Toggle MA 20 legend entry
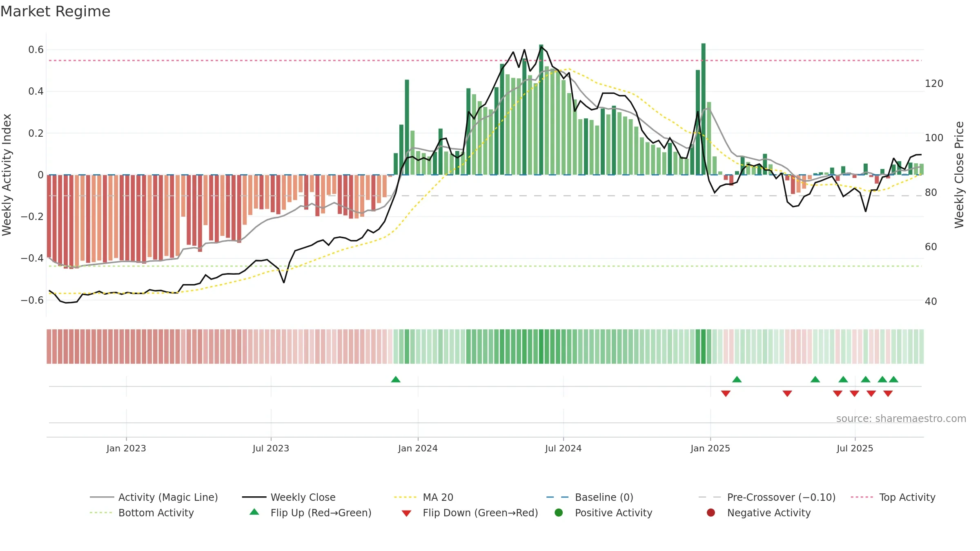 coord(423,497)
